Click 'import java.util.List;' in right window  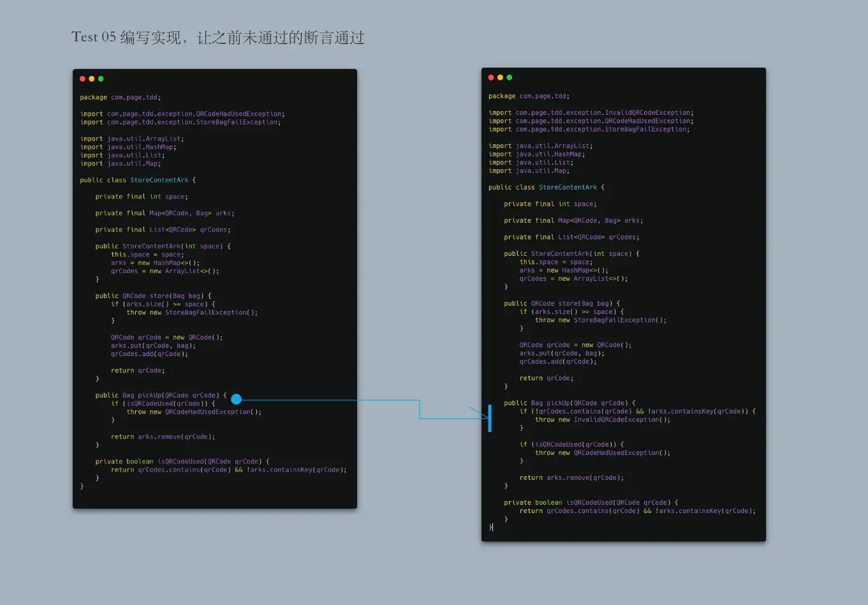(x=531, y=163)
